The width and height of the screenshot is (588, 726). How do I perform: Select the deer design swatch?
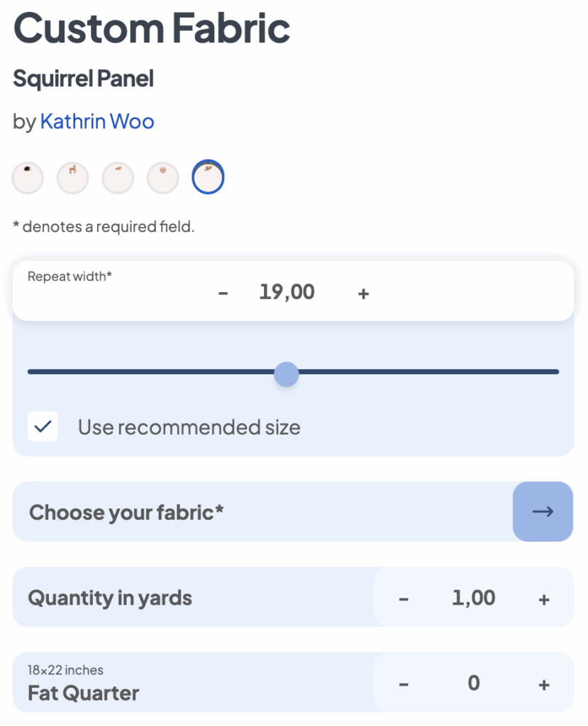[73, 178]
